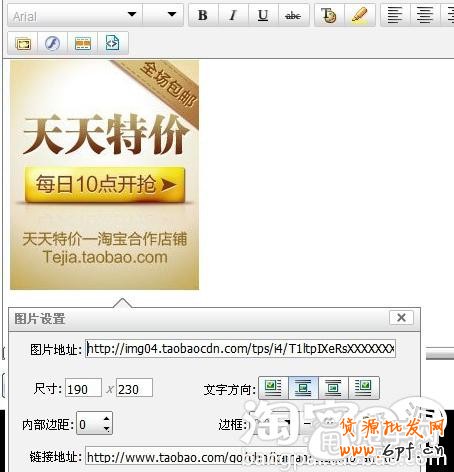Click the insert template module icon
454x472 pixels.
(83, 43)
